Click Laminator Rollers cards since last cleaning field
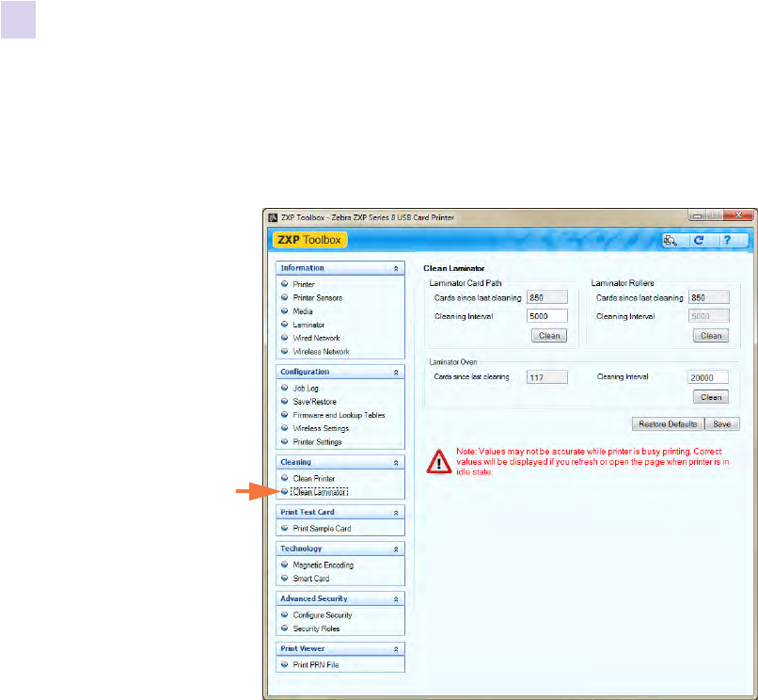The image size is (758, 700). pos(709,297)
